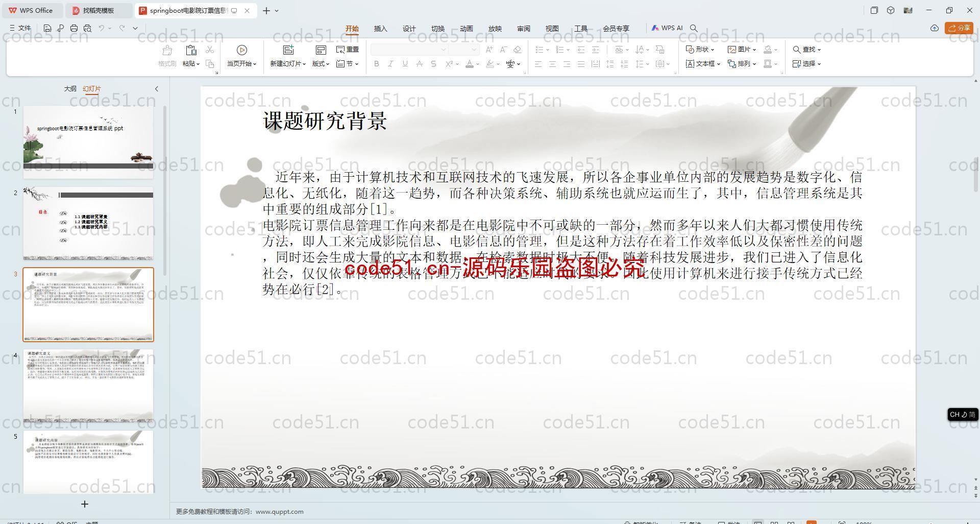The height and width of the screenshot is (524, 980).
Task: Toggle Strikethrough formatting
Action: (x=419, y=64)
